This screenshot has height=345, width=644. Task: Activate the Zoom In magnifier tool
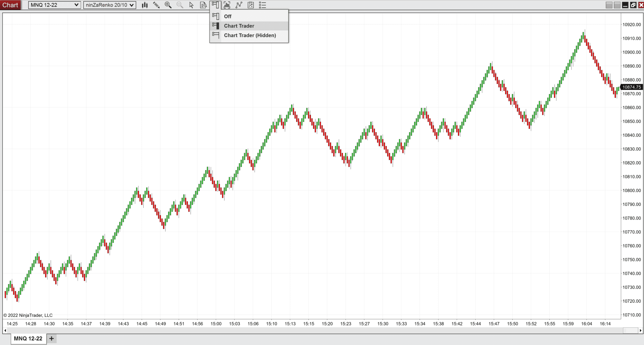pos(168,5)
